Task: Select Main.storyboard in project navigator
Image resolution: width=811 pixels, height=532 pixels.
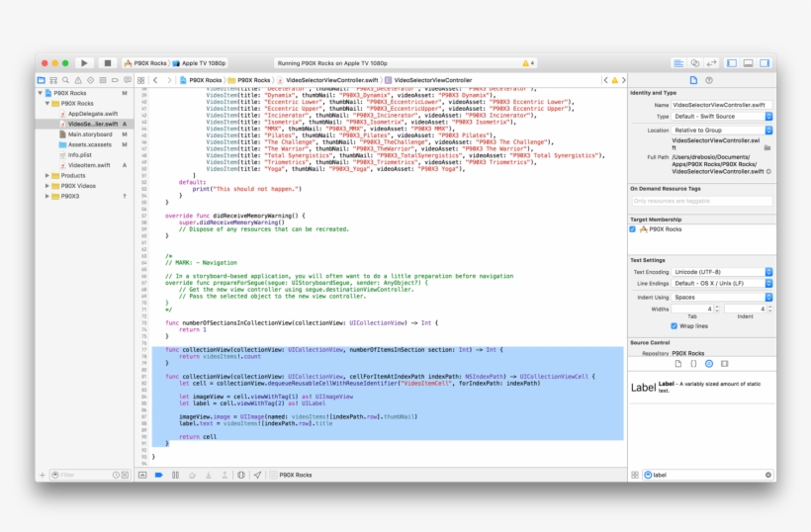Action: pyautogui.click(x=89, y=134)
